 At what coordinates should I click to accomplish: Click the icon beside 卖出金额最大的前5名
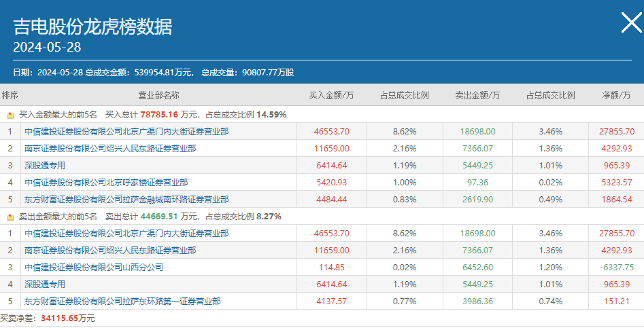[10, 217]
